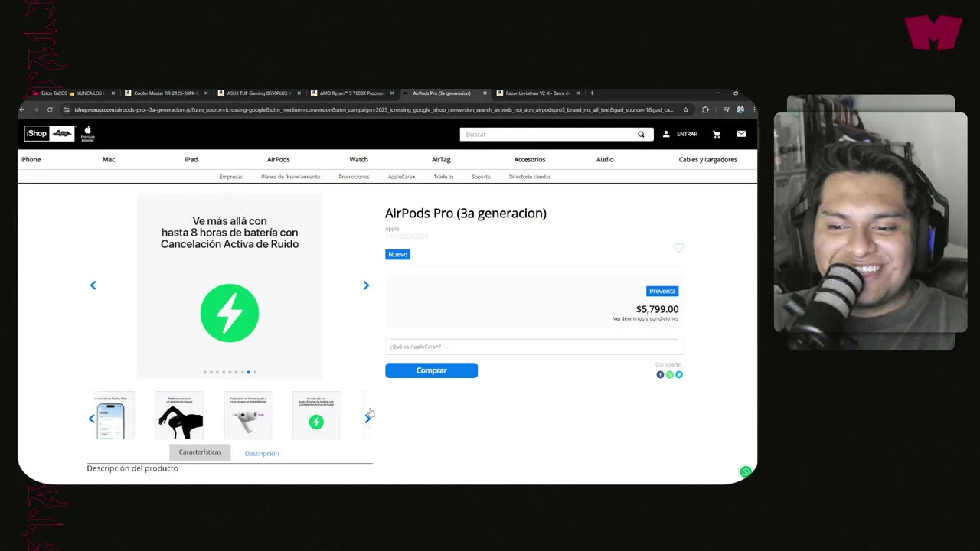The image size is (980, 551).
Task: Open the Directorio tiendas link
Action: (x=530, y=177)
